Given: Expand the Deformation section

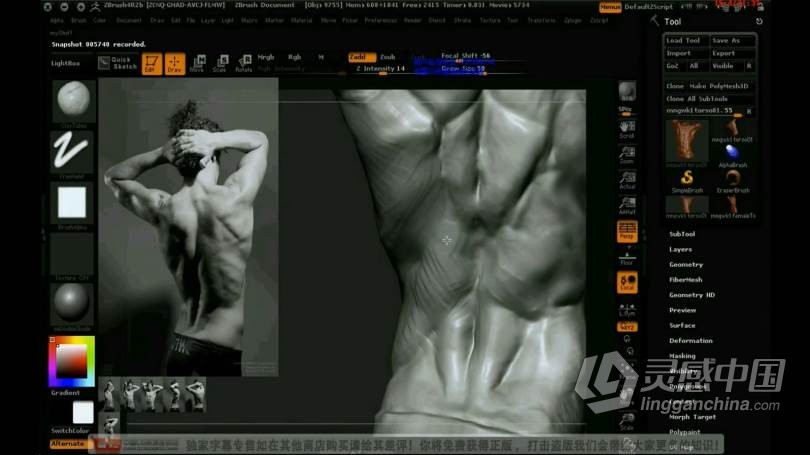Looking at the screenshot, I should coord(691,341).
